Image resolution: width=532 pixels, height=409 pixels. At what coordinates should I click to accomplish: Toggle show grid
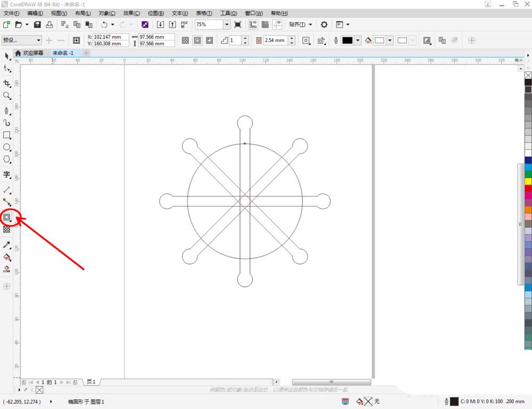265,24
